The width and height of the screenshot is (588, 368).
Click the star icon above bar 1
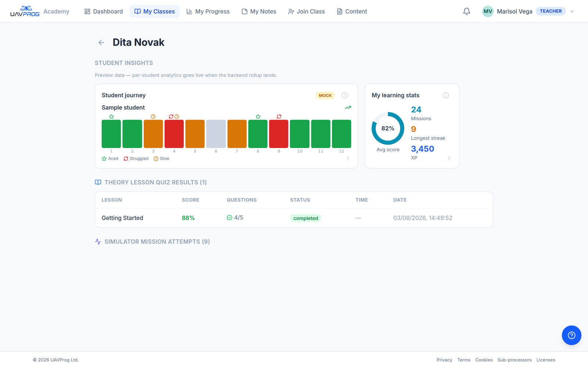tap(111, 117)
